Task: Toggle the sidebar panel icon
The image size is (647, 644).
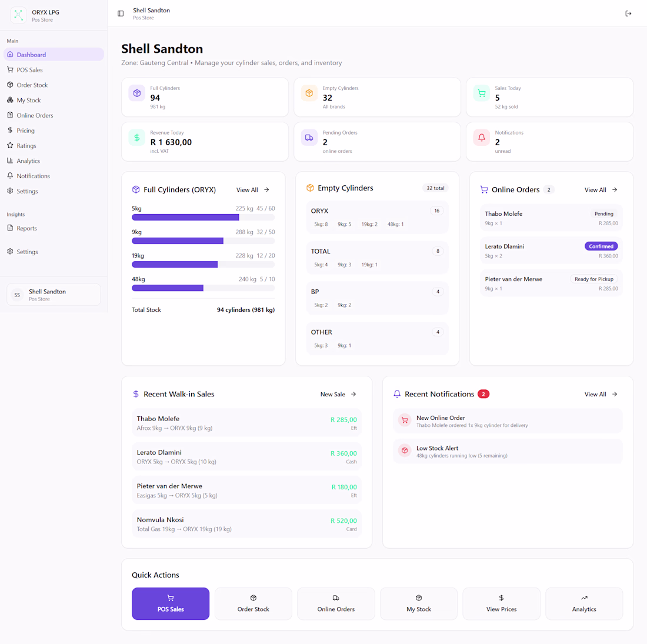Action: coord(121,14)
